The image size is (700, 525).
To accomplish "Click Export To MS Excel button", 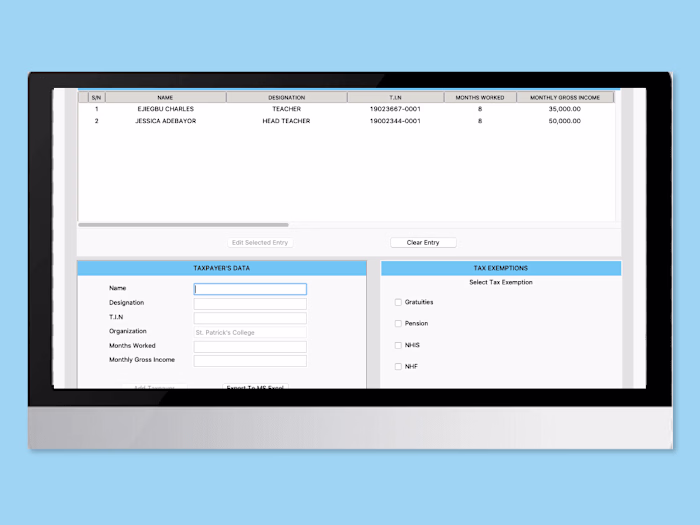I will point(255,386).
